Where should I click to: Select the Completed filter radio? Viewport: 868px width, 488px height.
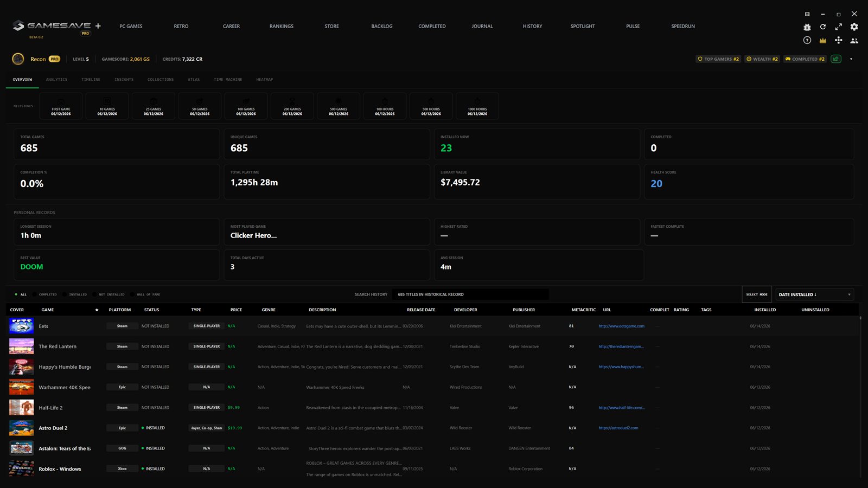tap(44, 294)
